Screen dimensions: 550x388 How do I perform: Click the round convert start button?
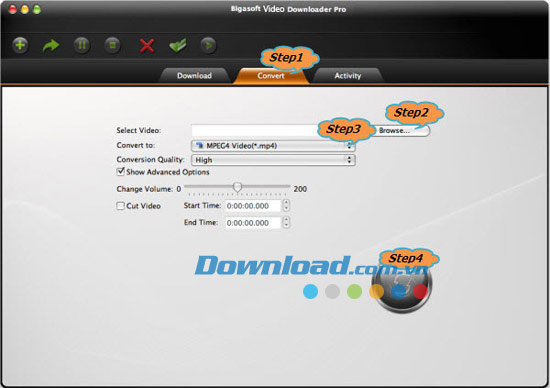coord(402,285)
